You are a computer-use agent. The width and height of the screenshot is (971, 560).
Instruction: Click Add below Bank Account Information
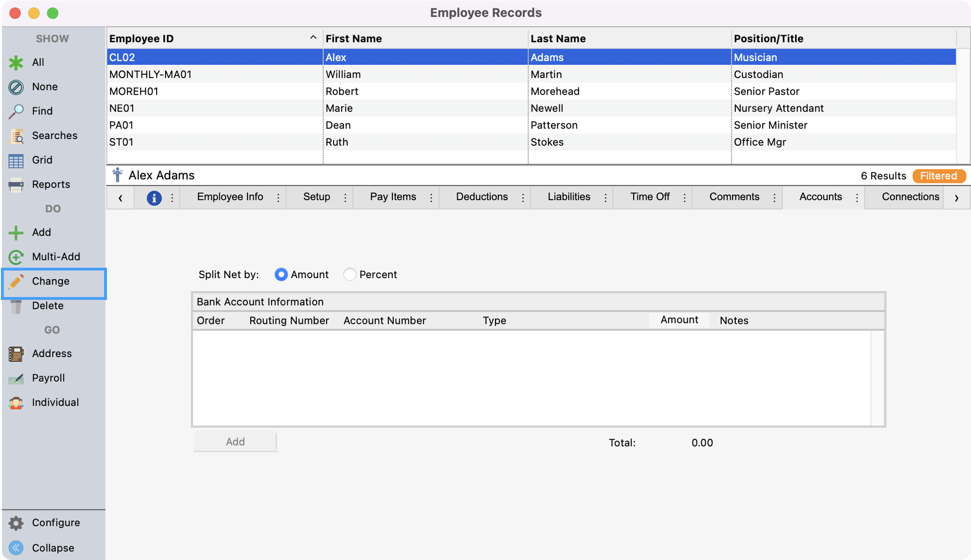pyautogui.click(x=235, y=441)
